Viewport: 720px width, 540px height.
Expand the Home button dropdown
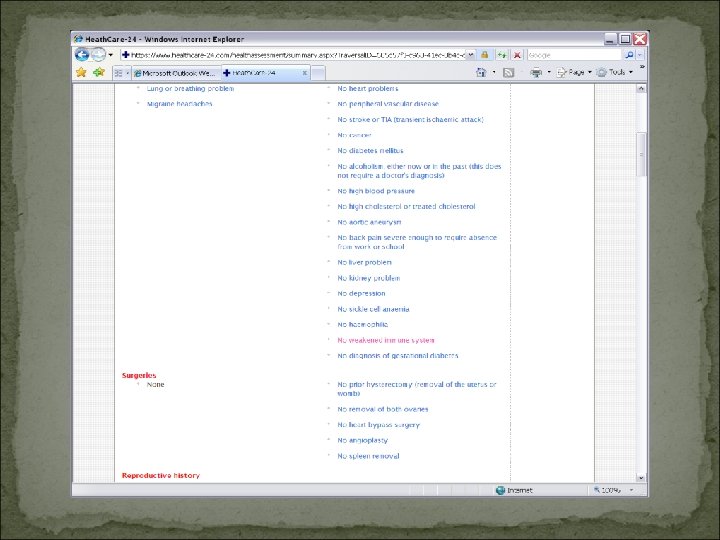coord(494,72)
